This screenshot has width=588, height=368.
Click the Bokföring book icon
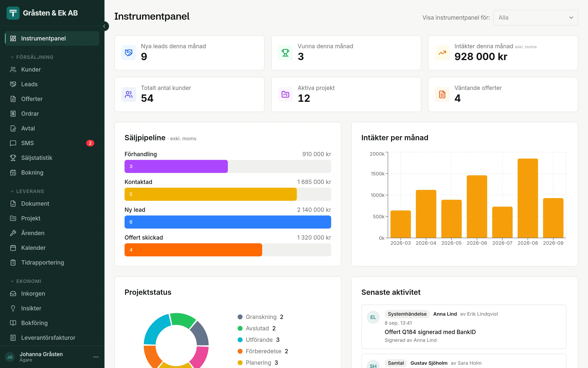pos(13,323)
